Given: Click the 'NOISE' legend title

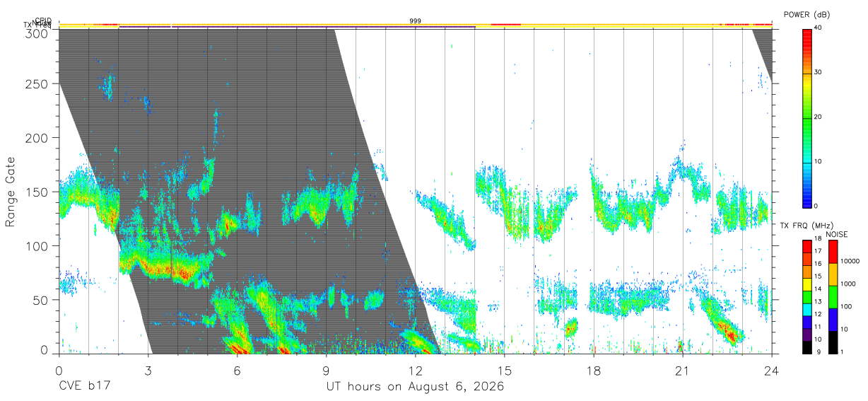Looking at the screenshot, I should point(838,234).
